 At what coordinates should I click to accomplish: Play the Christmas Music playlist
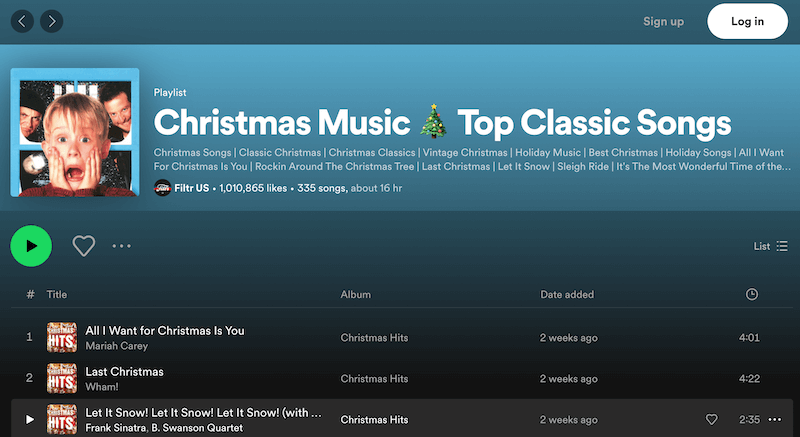pos(31,245)
